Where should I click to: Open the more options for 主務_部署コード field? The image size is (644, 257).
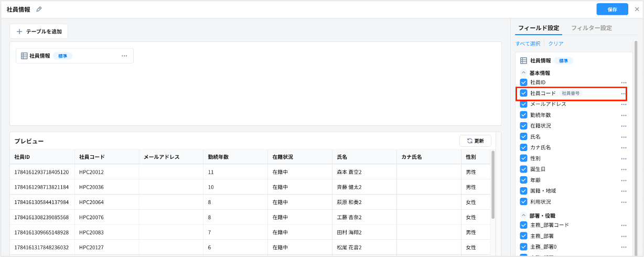[x=624, y=226]
